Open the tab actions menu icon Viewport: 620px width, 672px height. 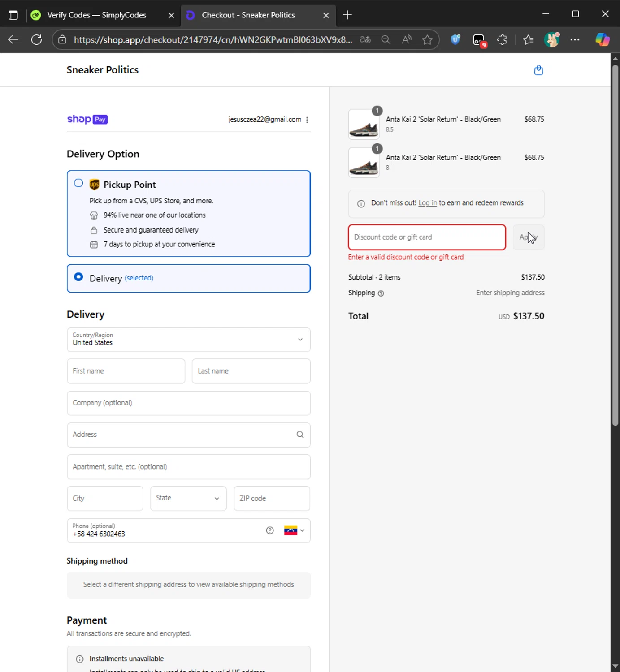click(13, 15)
